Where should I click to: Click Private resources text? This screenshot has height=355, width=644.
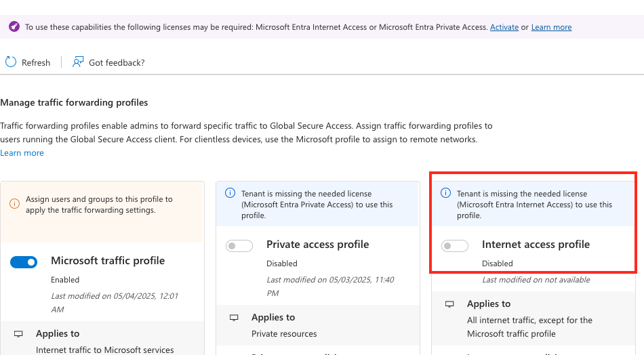[284, 333]
